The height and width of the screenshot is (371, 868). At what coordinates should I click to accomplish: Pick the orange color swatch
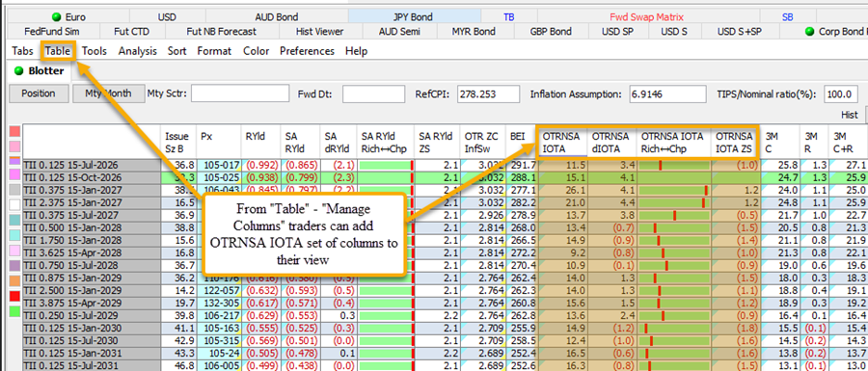14,280
